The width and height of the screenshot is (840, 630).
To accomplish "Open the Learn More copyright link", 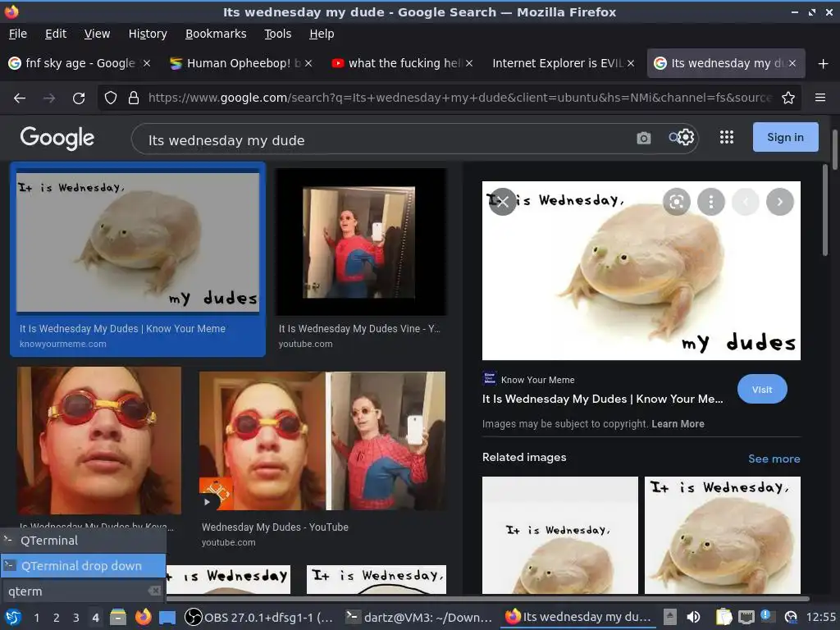I will [678, 424].
